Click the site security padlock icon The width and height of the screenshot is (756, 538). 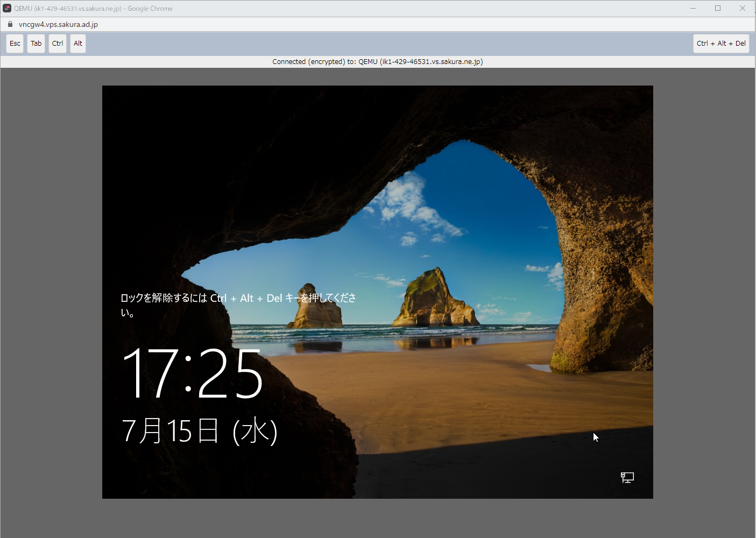[x=10, y=24]
